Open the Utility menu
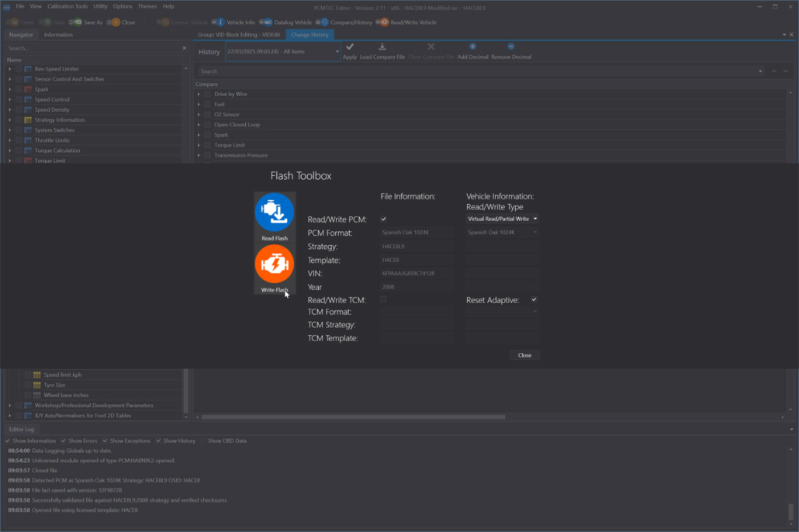This screenshot has height=532, width=799. point(100,6)
